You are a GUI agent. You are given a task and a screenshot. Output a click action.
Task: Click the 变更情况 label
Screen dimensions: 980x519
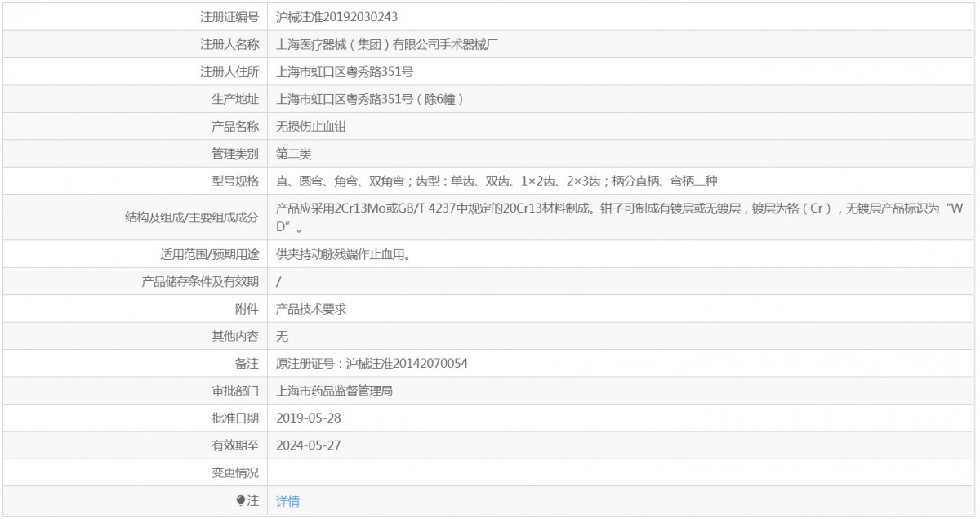(235, 473)
